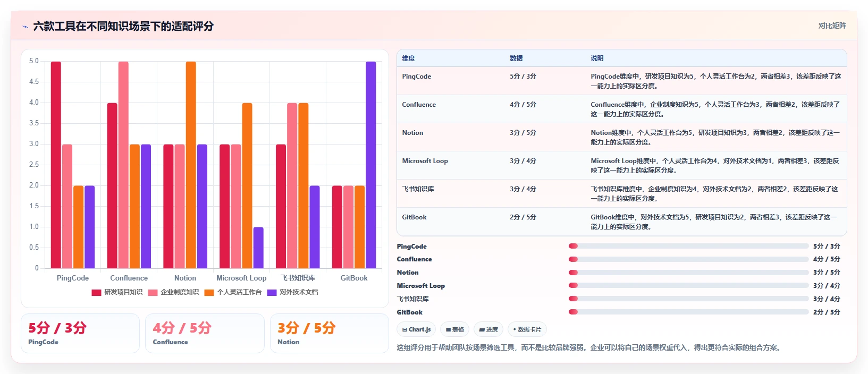Click the 说明 column header
Screen dimensions: 868x374
point(597,58)
